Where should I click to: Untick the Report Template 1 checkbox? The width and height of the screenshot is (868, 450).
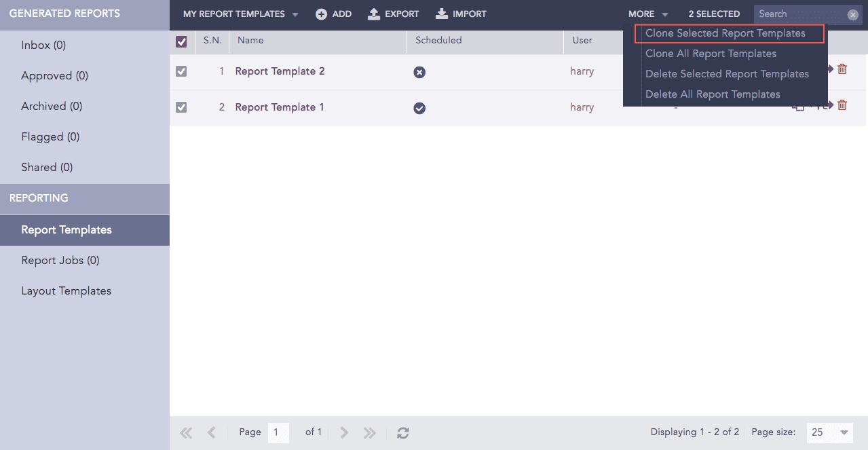181,107
